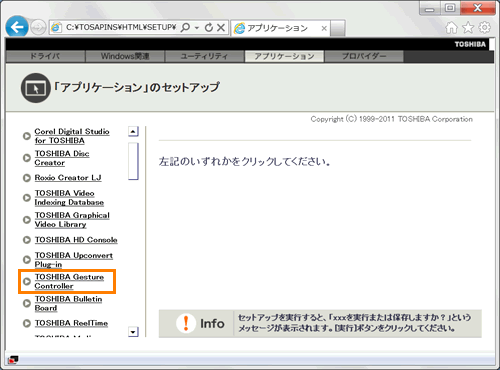
Task: Open TOSHIBA Video Indexing Database link
Action: pos(69,198)
